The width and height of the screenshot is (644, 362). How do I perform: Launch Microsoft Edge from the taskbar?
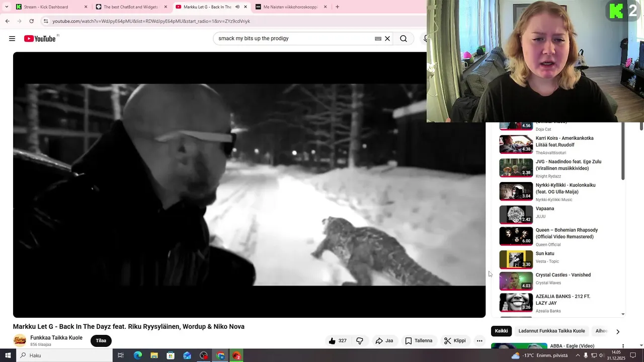137,355
